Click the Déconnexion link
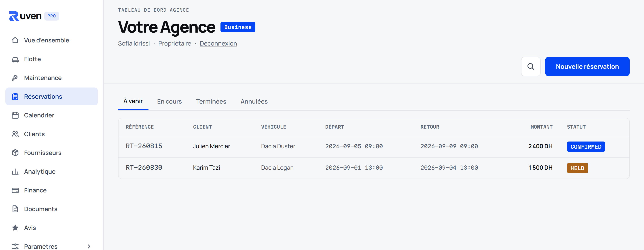The width and height of the screenshot is (644, 250). (x=218, y=43)
